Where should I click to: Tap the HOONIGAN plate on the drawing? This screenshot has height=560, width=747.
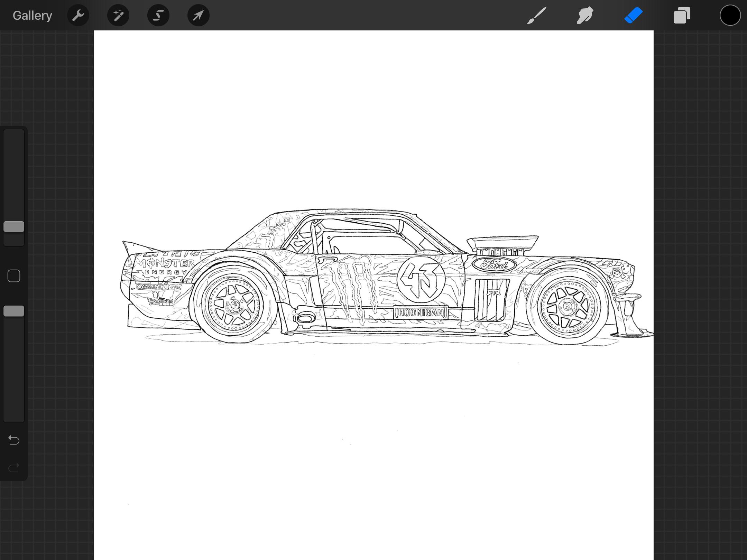pyautogui.click(x=421, y=313)
